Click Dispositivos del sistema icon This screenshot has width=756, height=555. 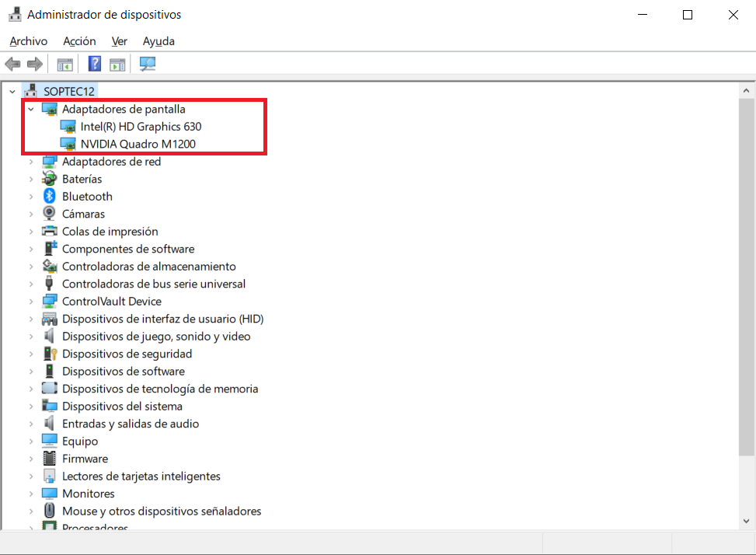point(49,406)
